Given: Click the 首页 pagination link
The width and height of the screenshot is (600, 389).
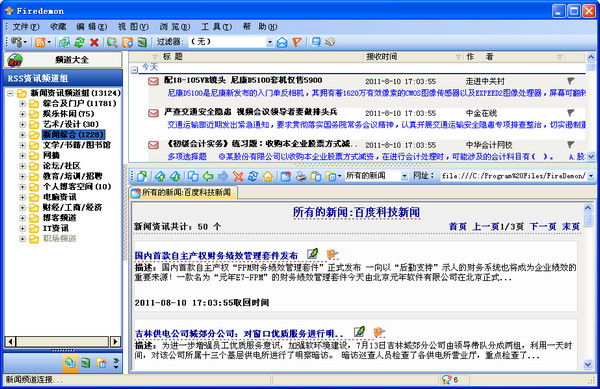Looking at the screenshot, I should point(458,226).
